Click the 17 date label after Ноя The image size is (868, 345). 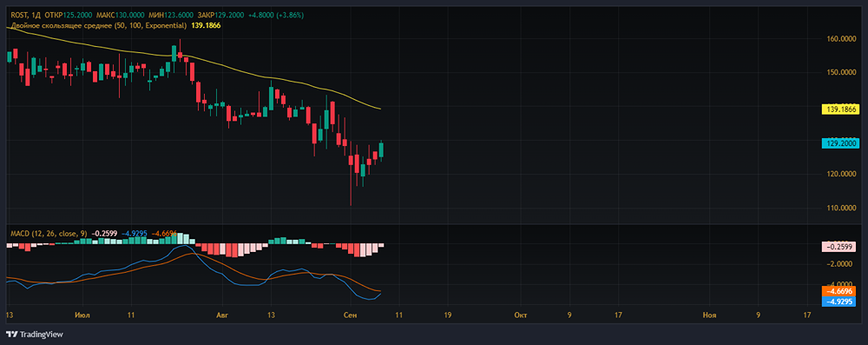806,315
